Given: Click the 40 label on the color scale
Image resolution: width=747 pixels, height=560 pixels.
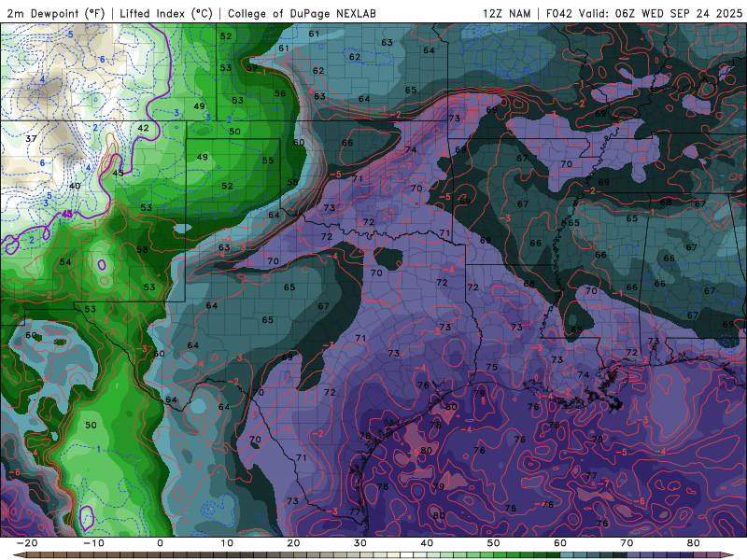Looking at the screenshot, I should pyautogui.click(x=427, y=543).
